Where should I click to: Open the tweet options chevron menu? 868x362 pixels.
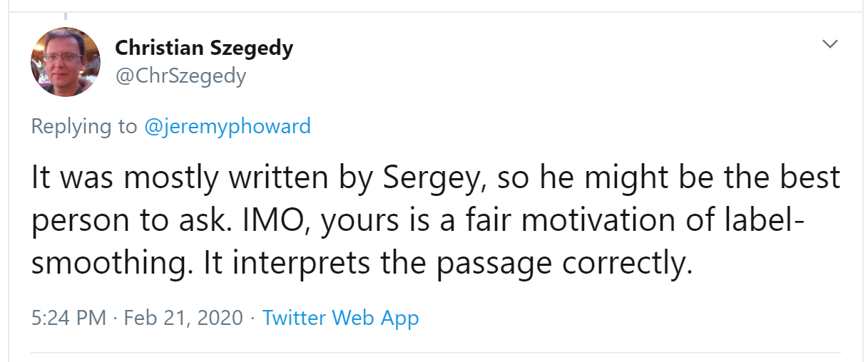click(829, 44)
